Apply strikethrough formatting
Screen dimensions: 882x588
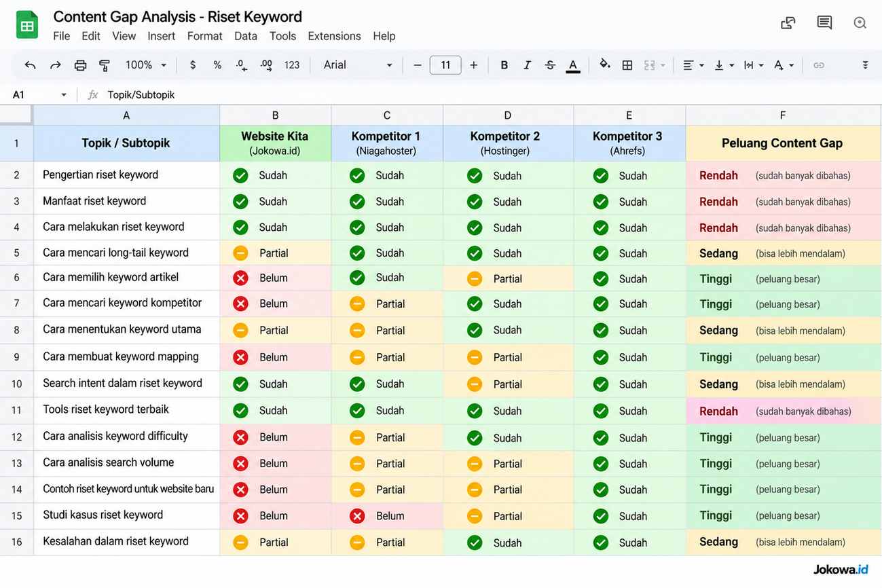point(550,65)
